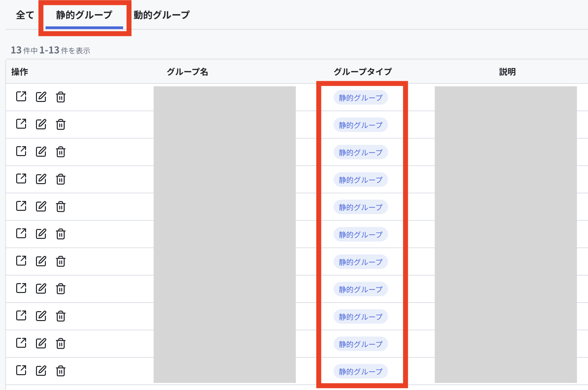Open the group in the first row

(21, 96)
